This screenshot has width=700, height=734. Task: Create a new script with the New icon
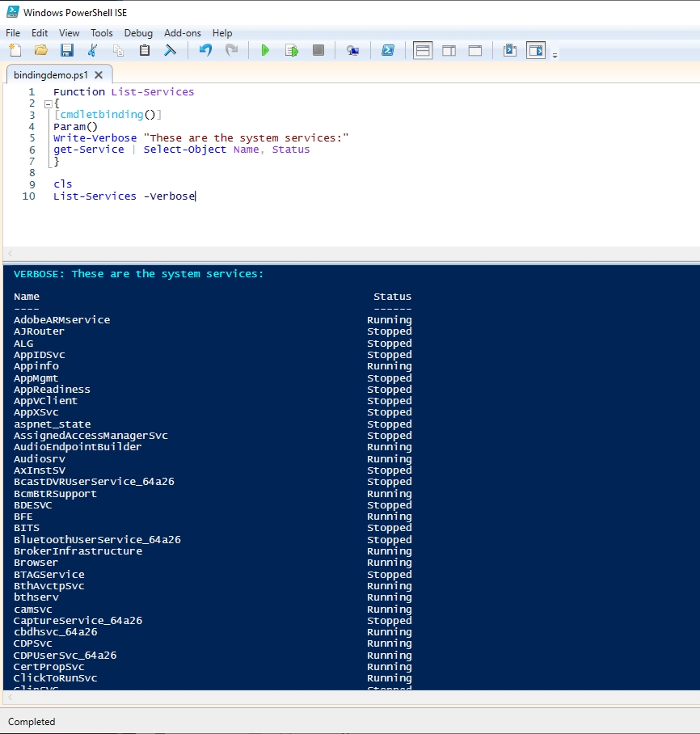tap(15, 50)
